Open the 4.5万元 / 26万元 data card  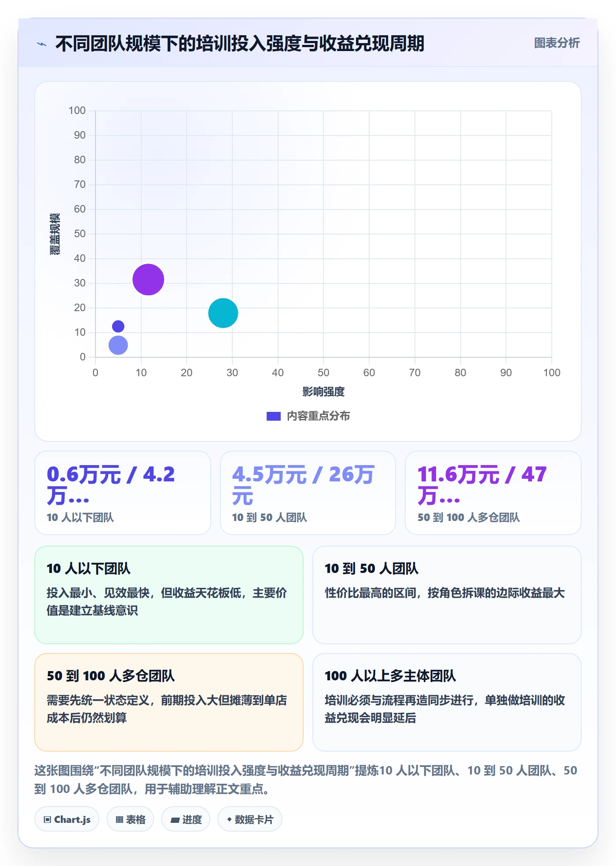click(x=308, y=493)
